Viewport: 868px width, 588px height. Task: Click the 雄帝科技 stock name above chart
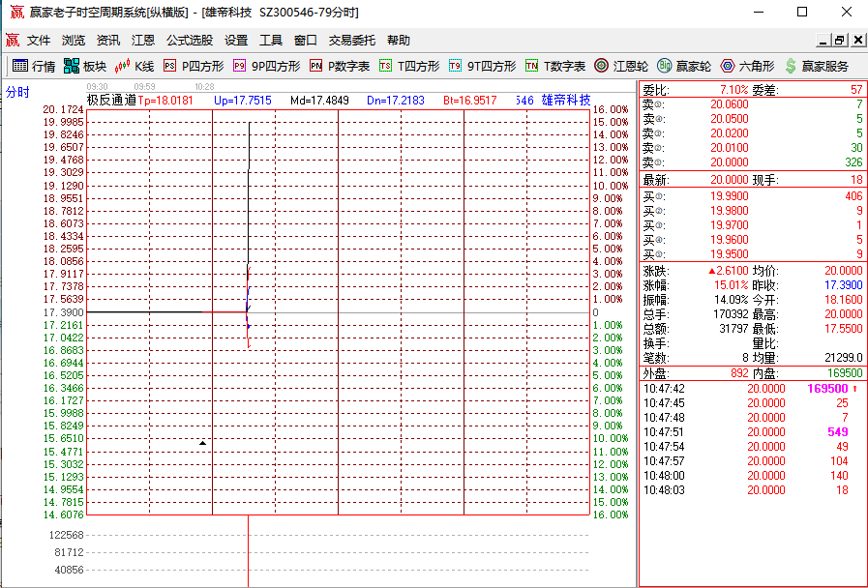[x=566, y=101]
